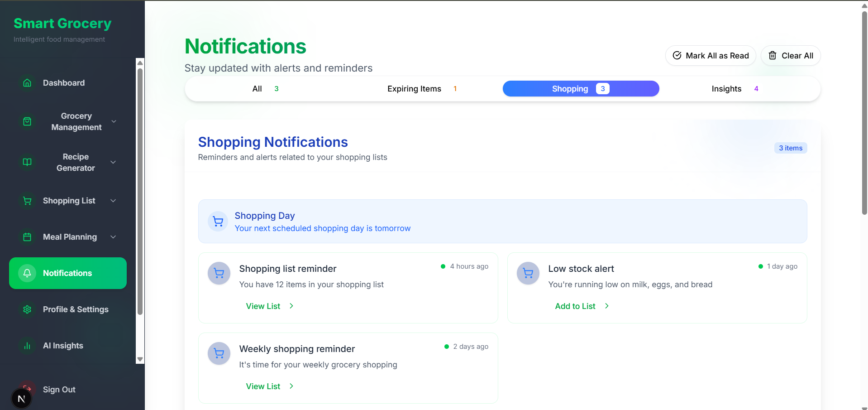The image size is (868, 410).
Task: Expand the Shopping List submenu chevron
Action: pos(113,201)
